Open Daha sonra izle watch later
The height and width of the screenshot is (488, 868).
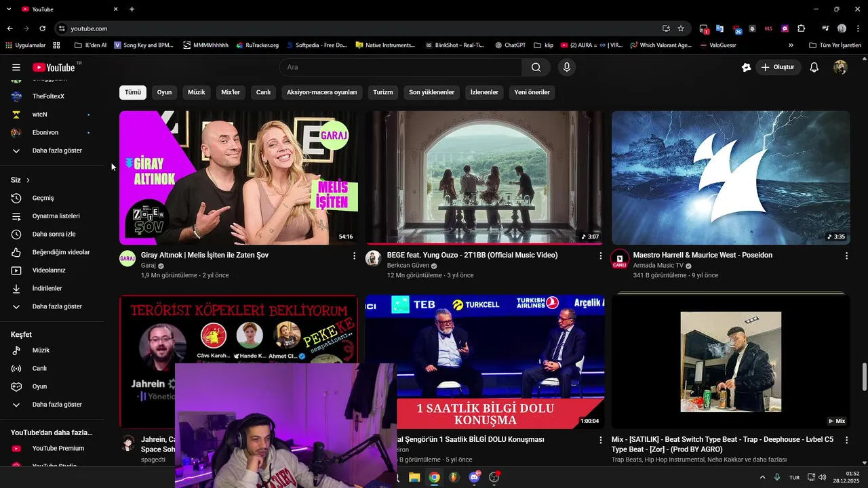52,234
